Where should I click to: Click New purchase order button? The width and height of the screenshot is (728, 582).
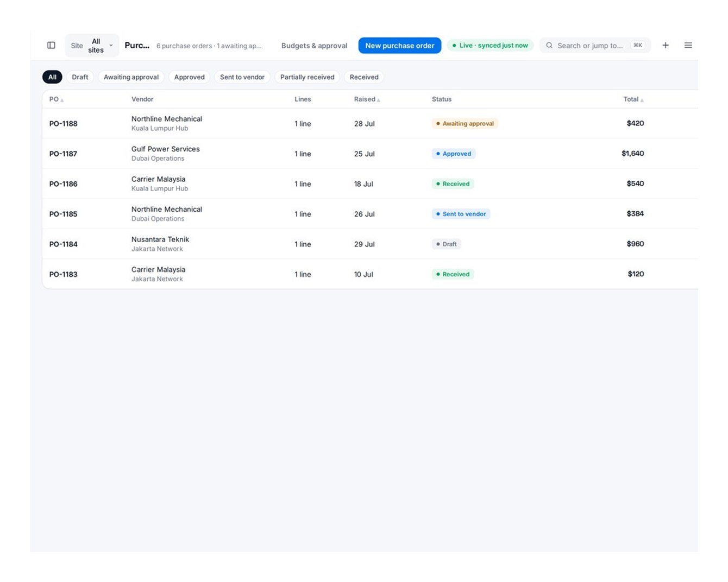pyautogui.click(x=400, y=46)
